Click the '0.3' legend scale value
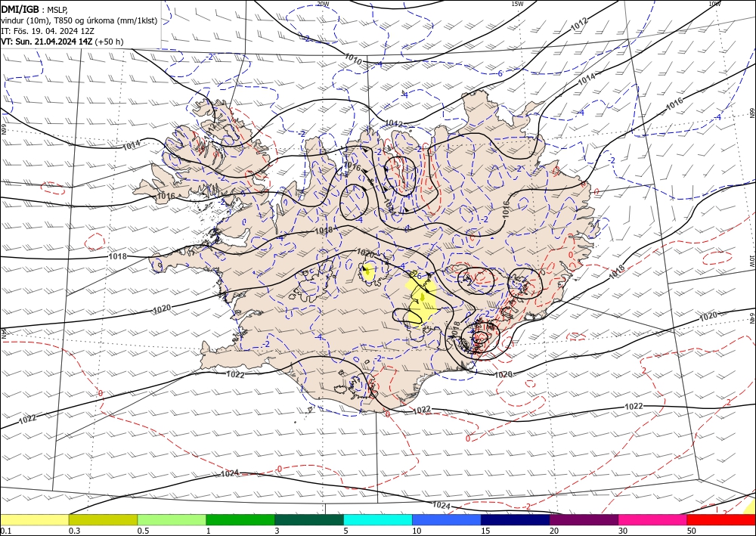This screenshot has height=536, width=756. click(x=74, y=531)
